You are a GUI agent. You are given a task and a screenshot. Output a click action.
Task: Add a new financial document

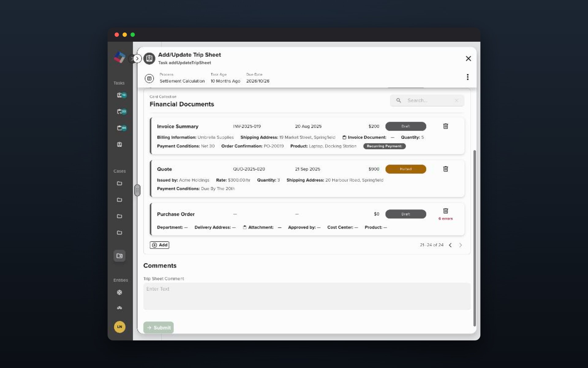pos(159,245)
